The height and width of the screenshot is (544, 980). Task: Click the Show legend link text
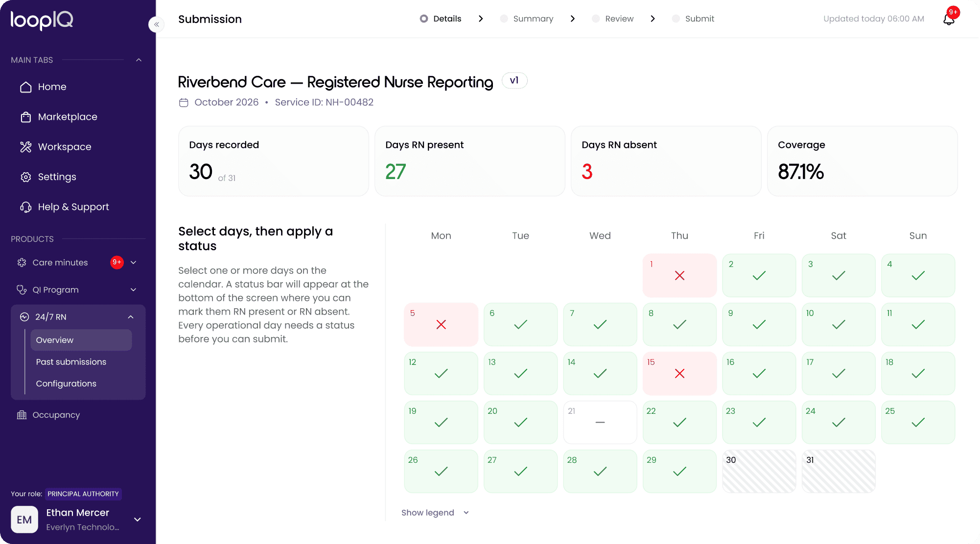pyautogui.click(x=428, y=513)
